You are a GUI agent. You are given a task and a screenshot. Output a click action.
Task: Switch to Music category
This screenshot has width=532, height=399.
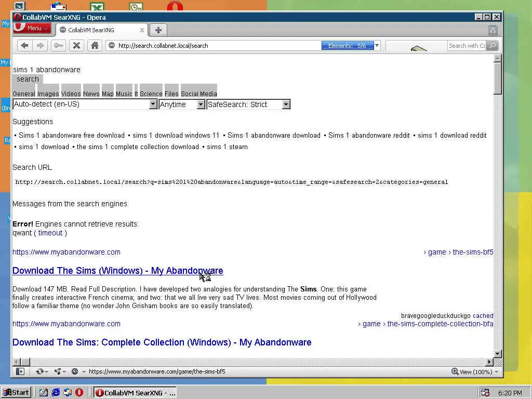[x=124, y=94]
